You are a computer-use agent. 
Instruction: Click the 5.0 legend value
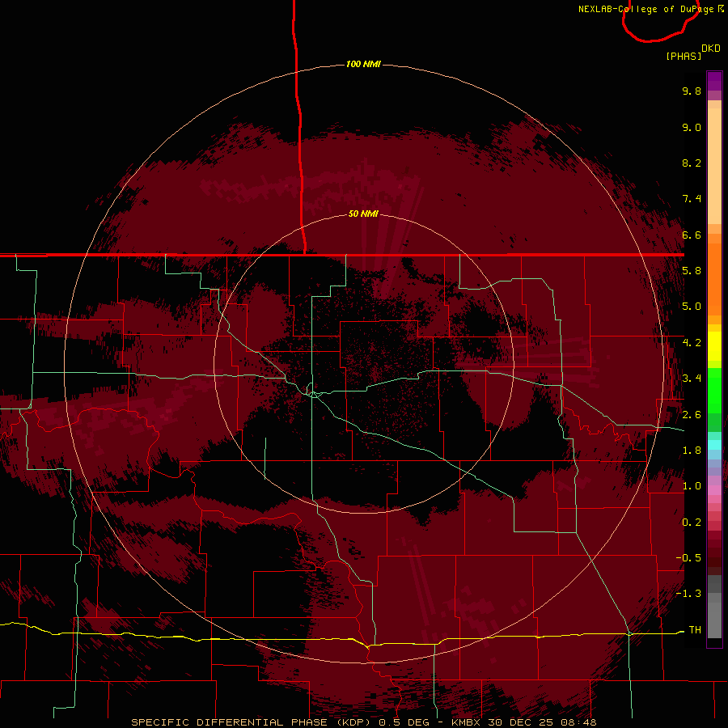pyautogui.click(x=692, y=307)
